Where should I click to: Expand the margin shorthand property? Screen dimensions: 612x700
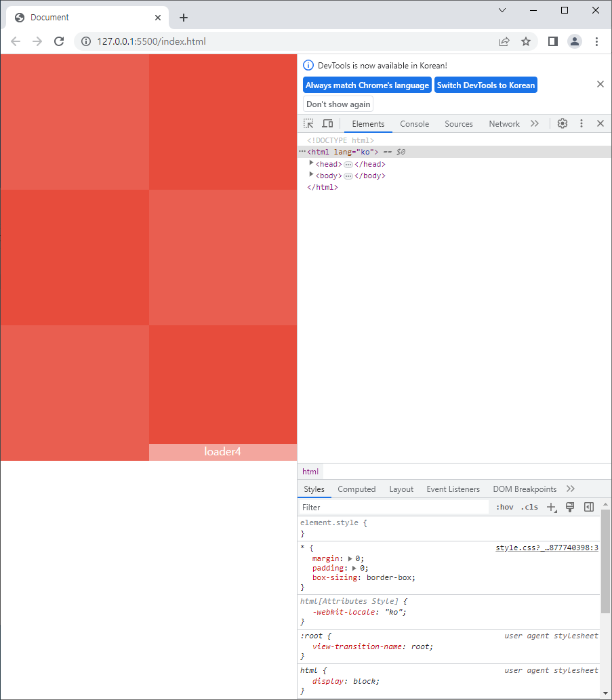click(350, 558)
